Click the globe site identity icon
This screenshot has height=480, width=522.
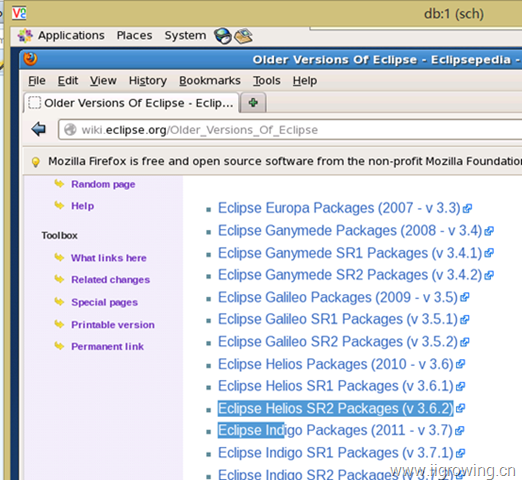70,130
